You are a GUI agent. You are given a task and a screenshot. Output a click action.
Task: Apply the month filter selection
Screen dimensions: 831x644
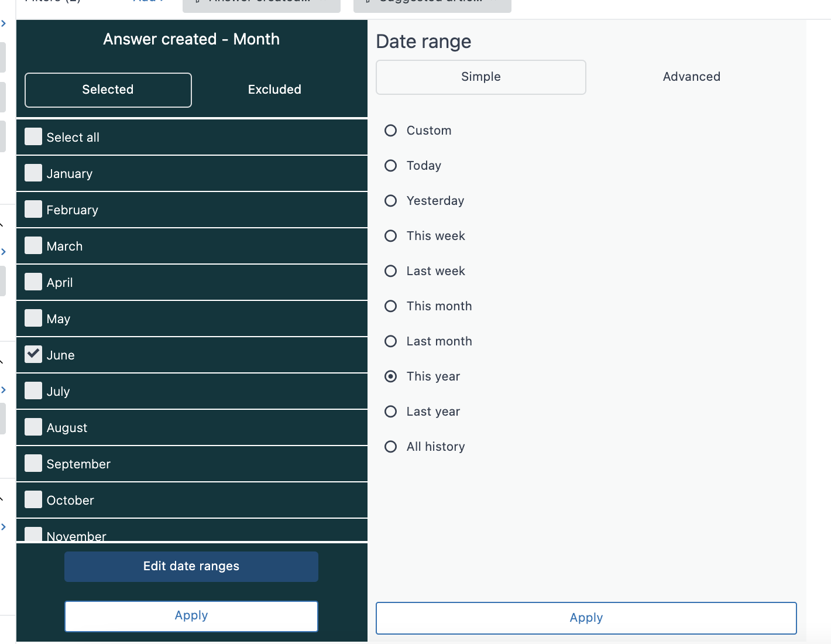pyautogui.click(x=191, y=616)
